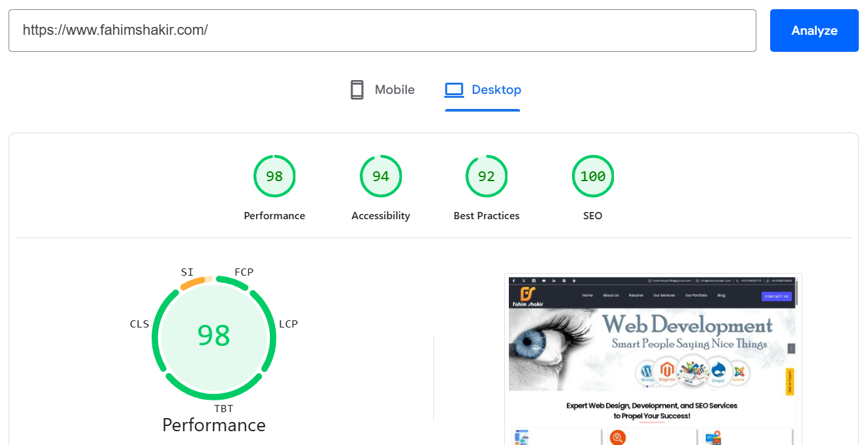Click the Instagram icon in the site header
868x445 pixels.
pos(533,280)
